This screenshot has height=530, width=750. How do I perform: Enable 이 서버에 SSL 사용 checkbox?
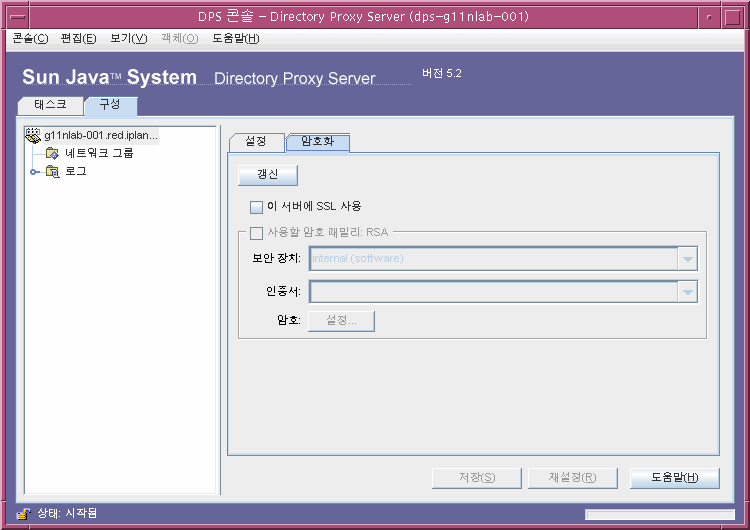256,207
